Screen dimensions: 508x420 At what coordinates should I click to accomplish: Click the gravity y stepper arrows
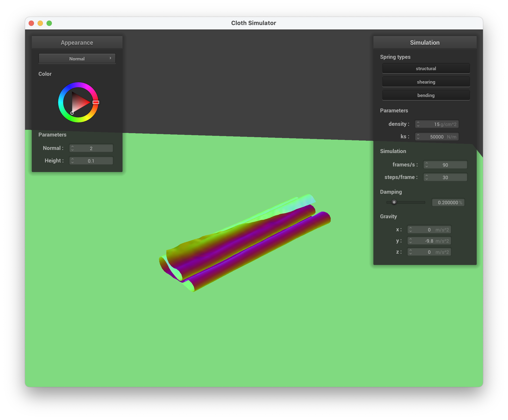tap(411, 241)
